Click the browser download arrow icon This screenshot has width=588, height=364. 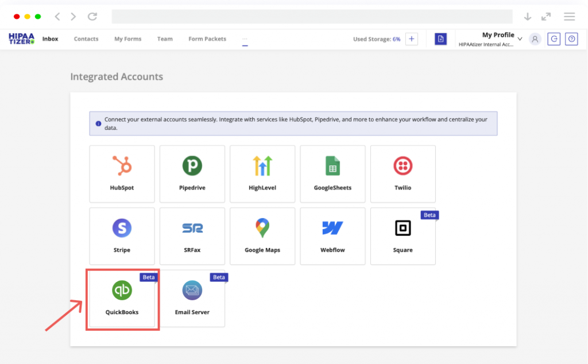(528, 17)
